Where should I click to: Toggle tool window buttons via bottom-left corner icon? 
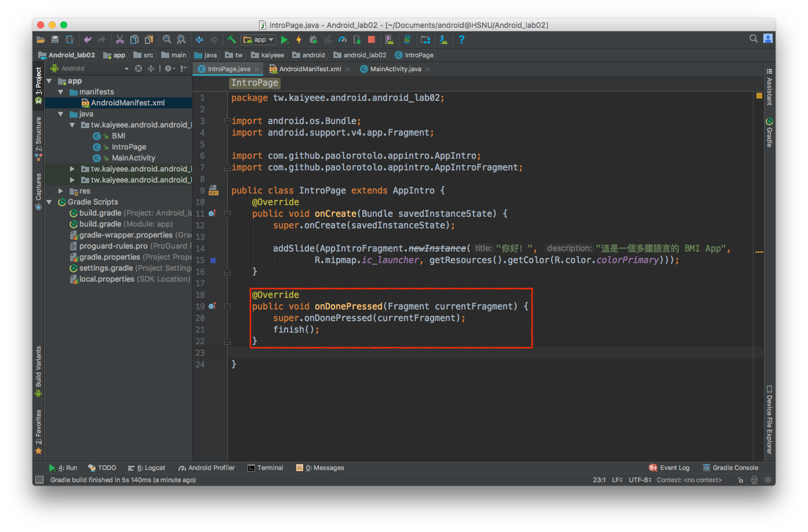tap(39, 480)
